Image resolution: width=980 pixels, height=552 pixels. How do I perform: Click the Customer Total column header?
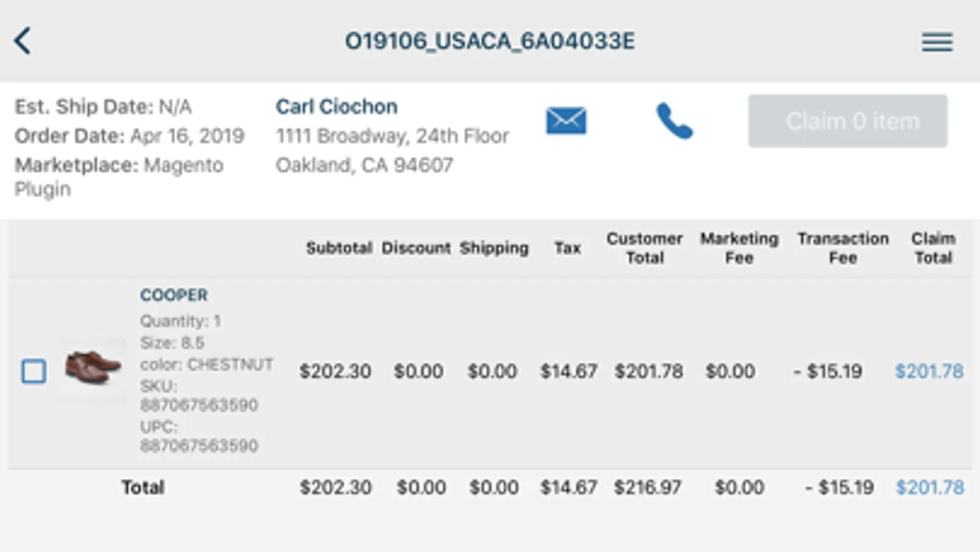click(x=644, y=248)
